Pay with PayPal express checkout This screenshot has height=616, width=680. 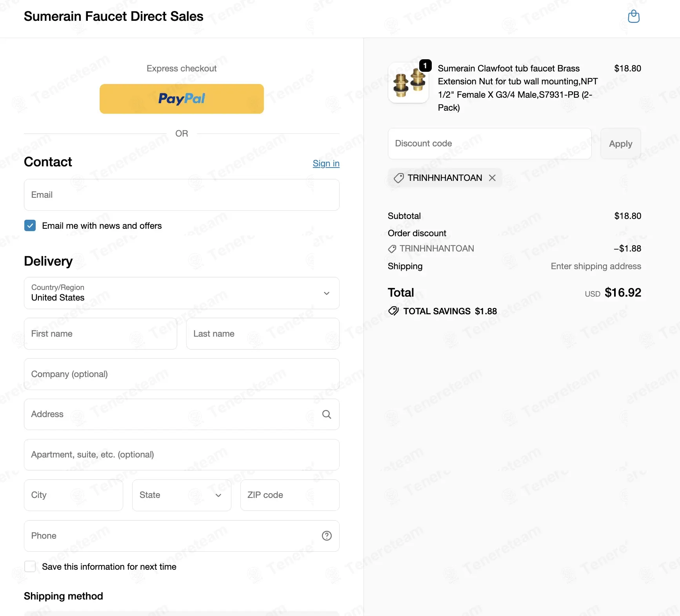point(182,99)
